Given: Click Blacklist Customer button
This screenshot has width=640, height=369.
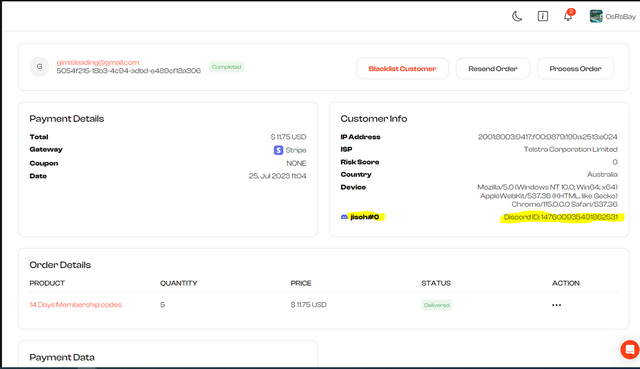Looking at the screenshot, I should click(x=402, y=69).
